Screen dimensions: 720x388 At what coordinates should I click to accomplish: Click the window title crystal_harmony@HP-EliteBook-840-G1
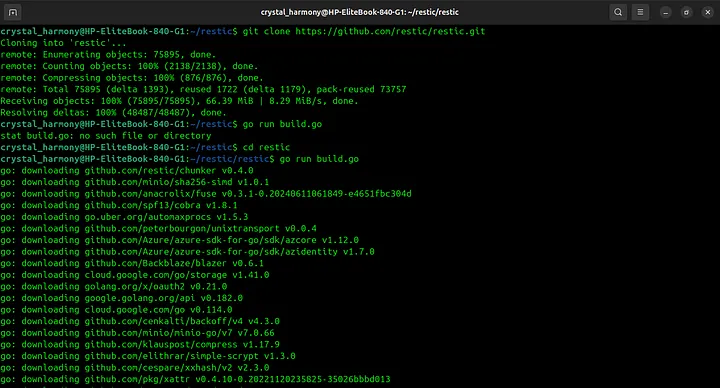pos(360,12)
